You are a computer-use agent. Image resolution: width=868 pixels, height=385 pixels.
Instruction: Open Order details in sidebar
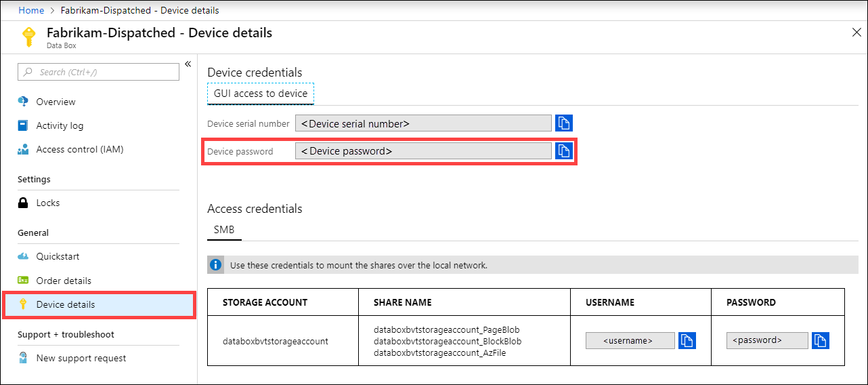64,281
